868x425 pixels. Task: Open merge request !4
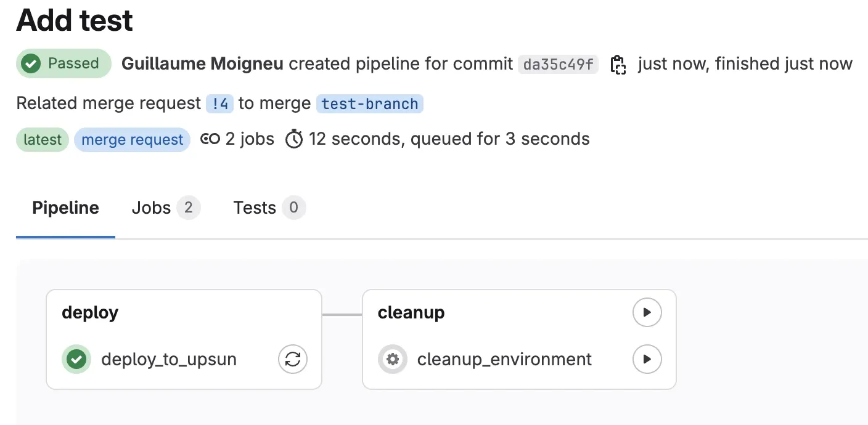219,103
